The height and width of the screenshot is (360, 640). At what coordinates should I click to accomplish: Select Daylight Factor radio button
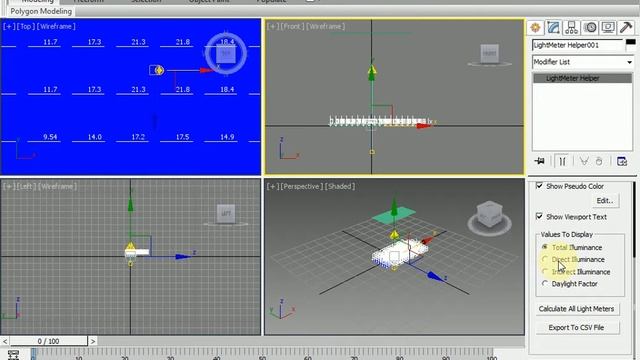[545, 283]
